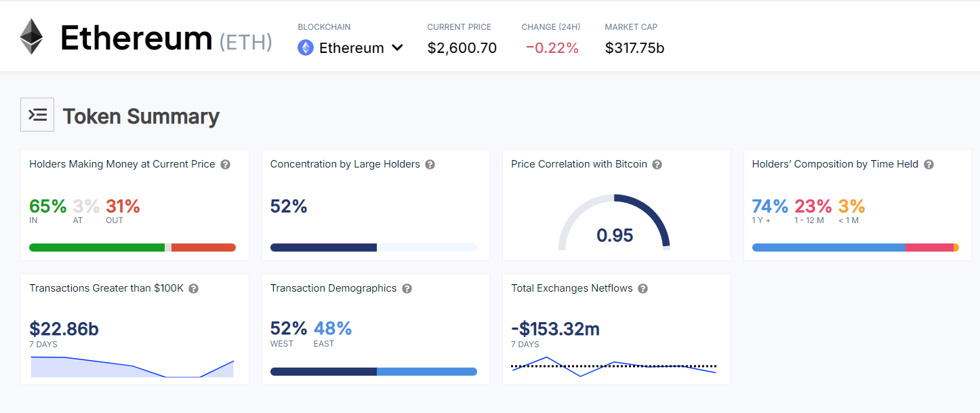Image resolution: width=980 pixels, height=413 pixels.
Task: Click the 48% EAST value
Action: pyautogui.click(x=333, y=329)
